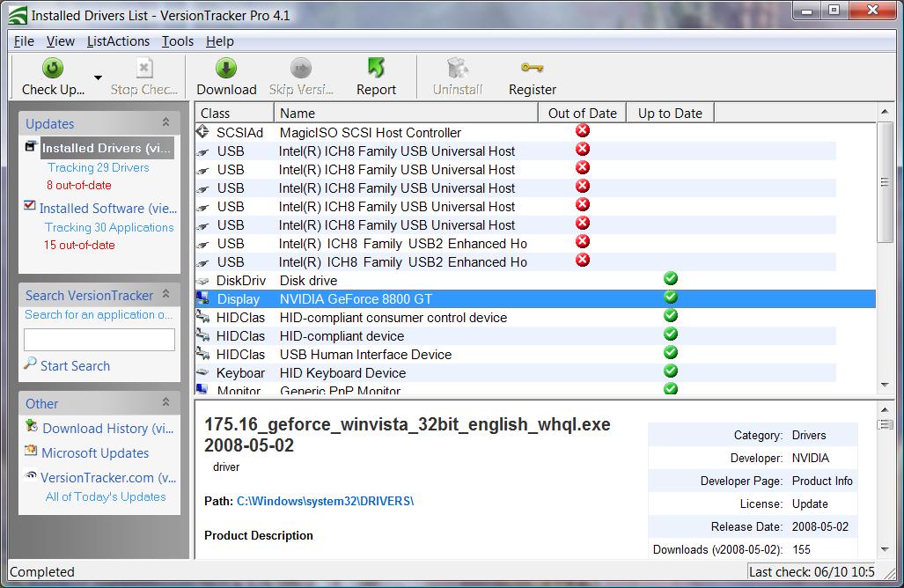904x588 pixels.
Task: Click the Check Updates green refresh icon
Action: pyautogui.click(x=53, y=68)
